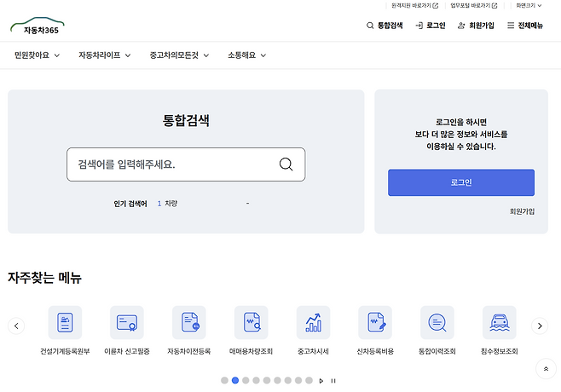Click the blue 로그인 button
Viewport: 561px width, 392px height.
click(x=460, y=182)
